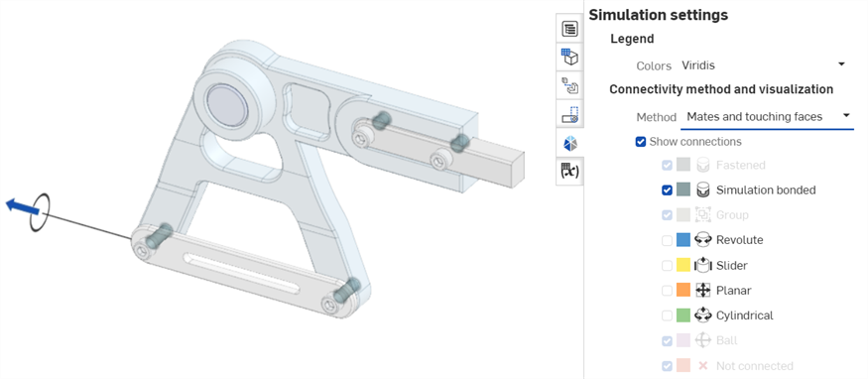Click the Planar label text

point(733,291)
